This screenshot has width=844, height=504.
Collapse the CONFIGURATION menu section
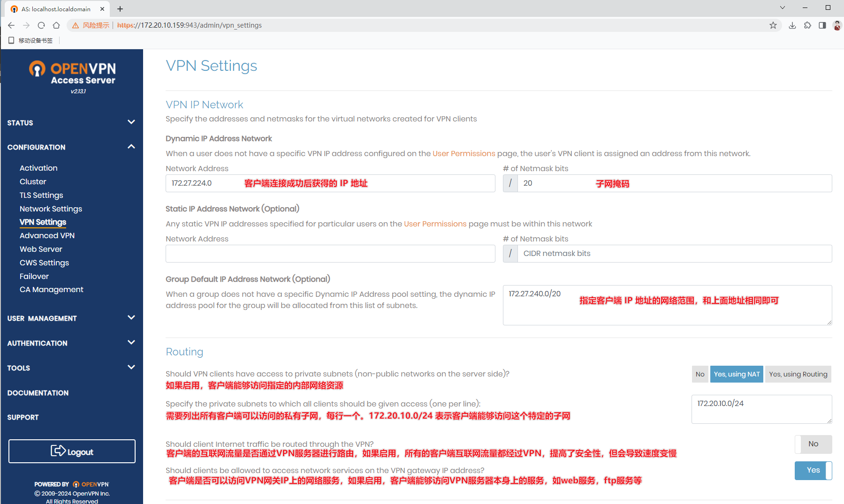pos(71,147)
